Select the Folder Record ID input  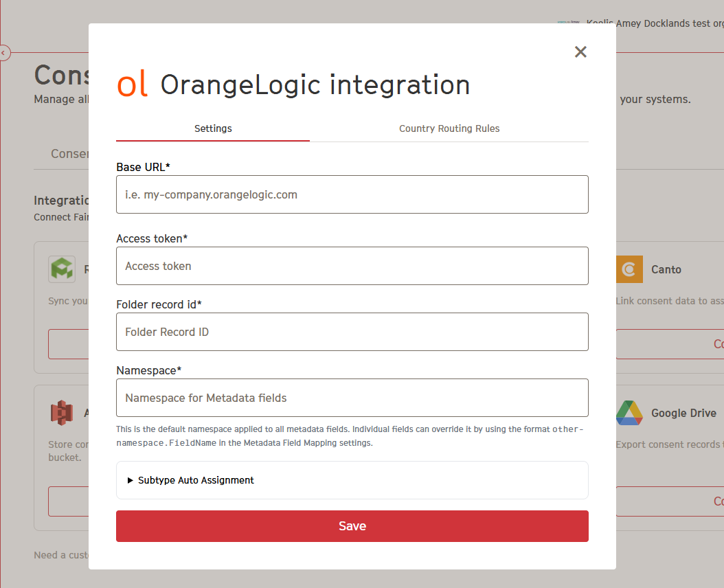[x=352, y=332]
